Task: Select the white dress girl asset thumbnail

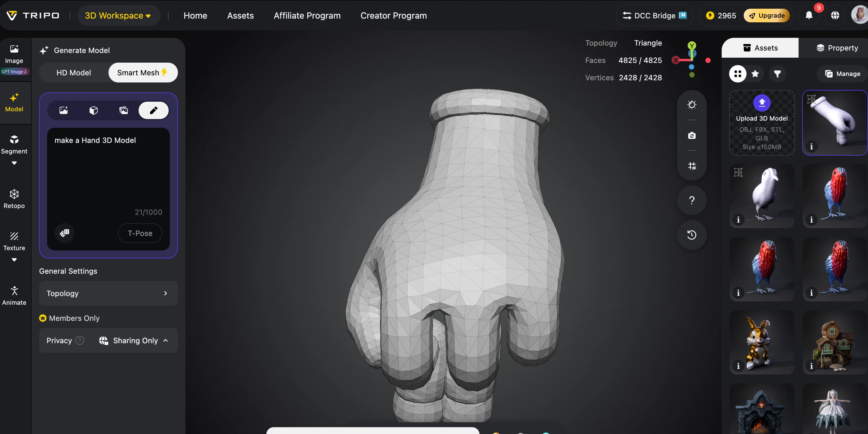Action: pos(835,408)
